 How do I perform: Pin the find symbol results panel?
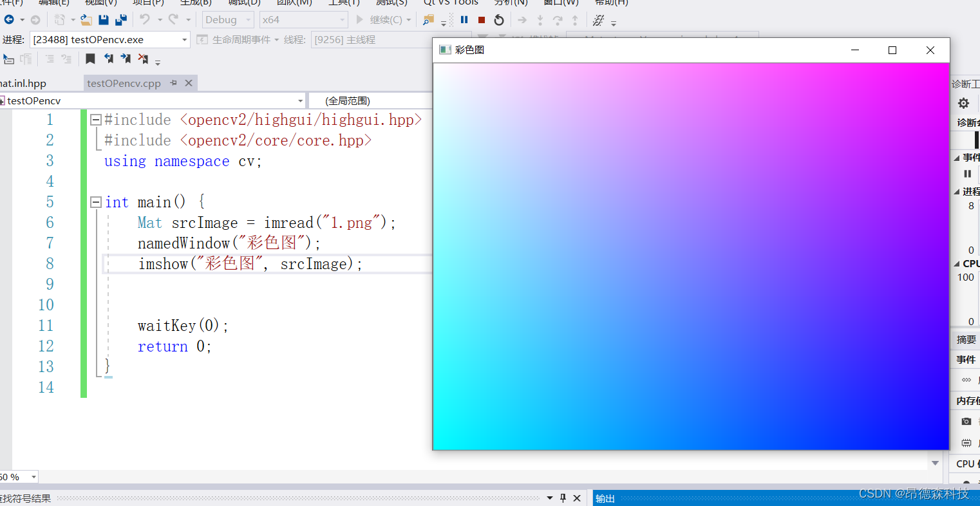[563, 498]
